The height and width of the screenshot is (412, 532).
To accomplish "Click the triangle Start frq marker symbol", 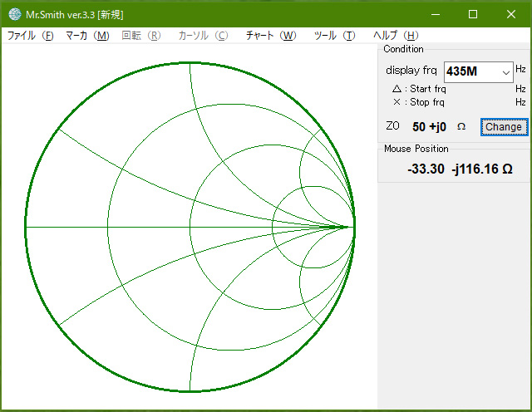I will 397,89.
